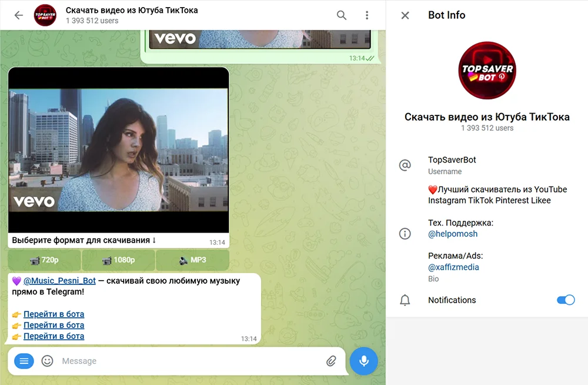Choose the 1080p download format
The height and width of the screenshot is (385, 588).
[118, 260]
